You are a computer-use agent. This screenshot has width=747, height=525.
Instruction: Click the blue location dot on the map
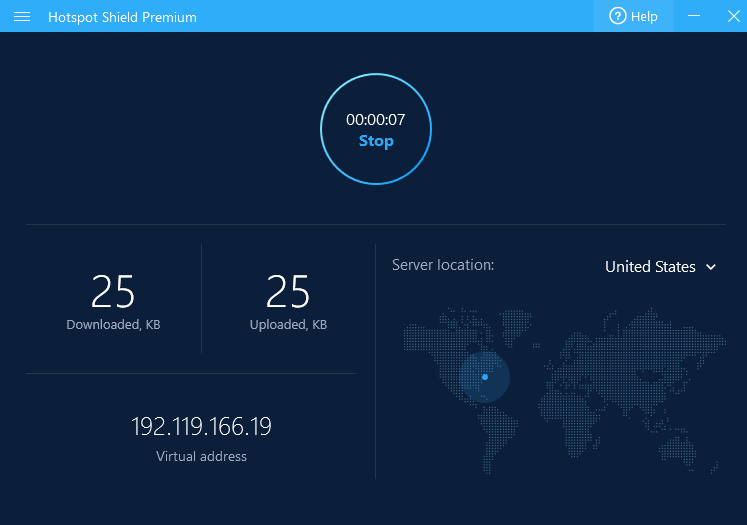tap(485, 377)
